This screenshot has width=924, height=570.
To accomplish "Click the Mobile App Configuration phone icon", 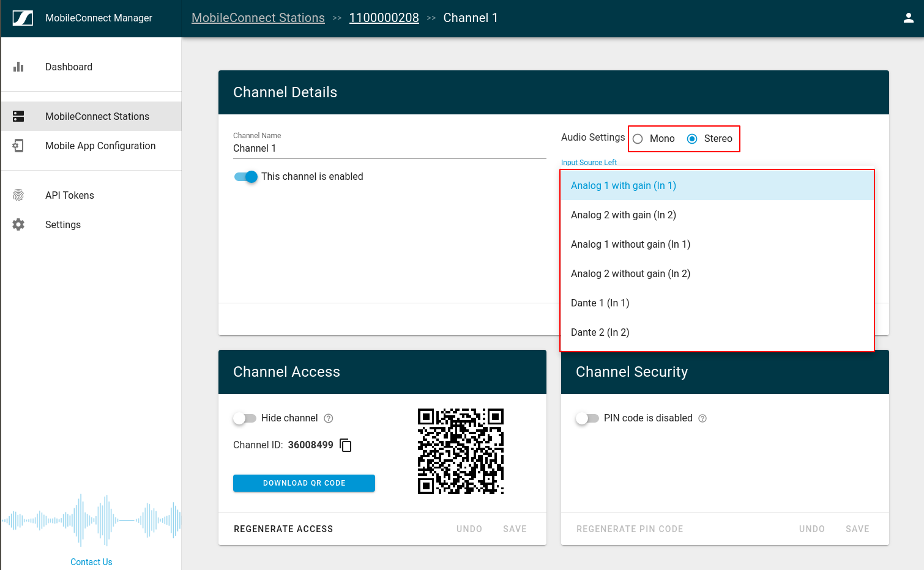I will [x=18, y=146].
